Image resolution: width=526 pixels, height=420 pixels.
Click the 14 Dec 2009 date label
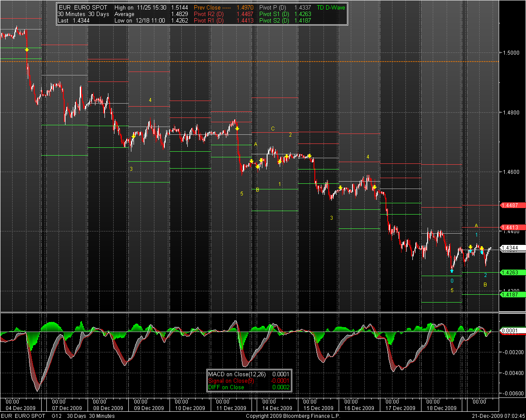[x=278, y=408]
